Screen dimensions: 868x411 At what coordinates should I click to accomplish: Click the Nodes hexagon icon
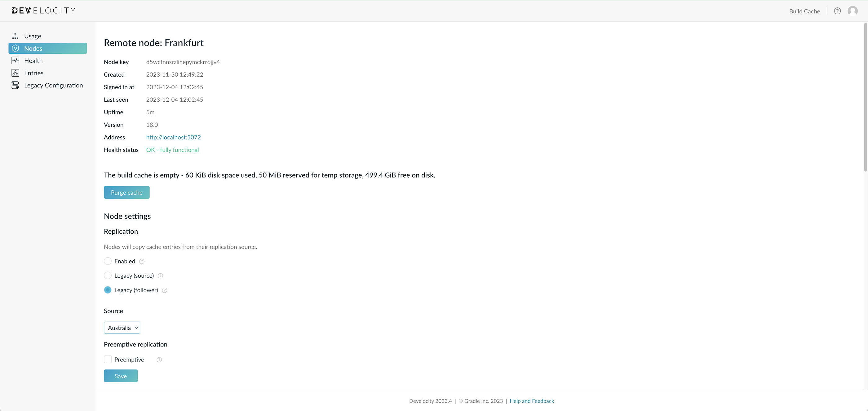(15, 48)
